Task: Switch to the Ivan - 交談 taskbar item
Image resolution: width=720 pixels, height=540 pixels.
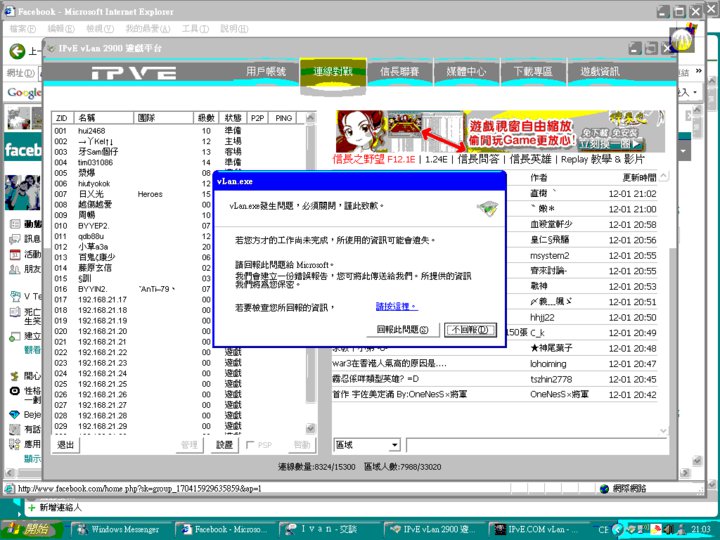Action: (x=328, y=529)
